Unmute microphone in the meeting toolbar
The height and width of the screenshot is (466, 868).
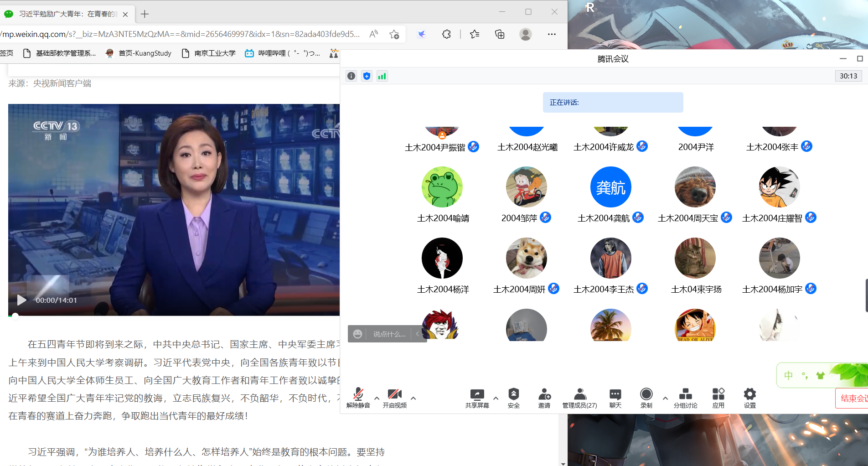click(x=358, y=394)
